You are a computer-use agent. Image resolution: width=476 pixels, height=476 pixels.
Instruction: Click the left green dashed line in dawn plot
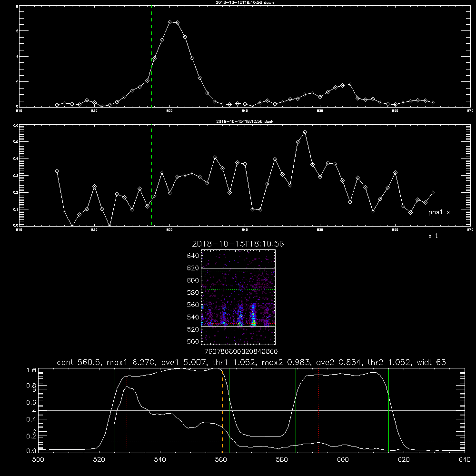[x=151, y=57]
